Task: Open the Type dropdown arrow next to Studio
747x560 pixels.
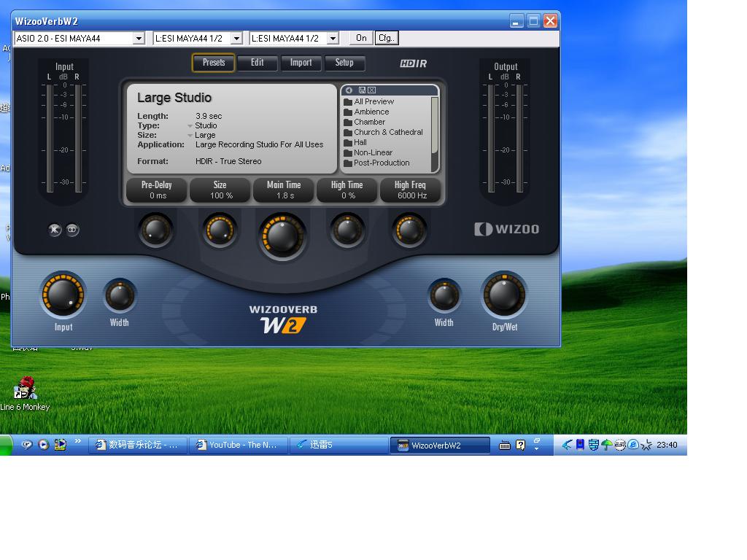Action: click(190, 126)
